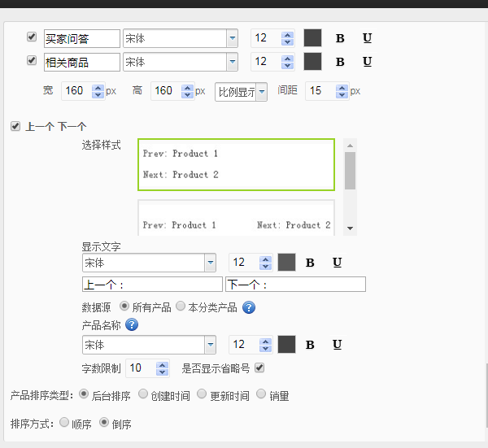Uncheck the 上一个 下一个 checkbox
The width and height of the screenshot is (488, 448).
pos(15,126)
